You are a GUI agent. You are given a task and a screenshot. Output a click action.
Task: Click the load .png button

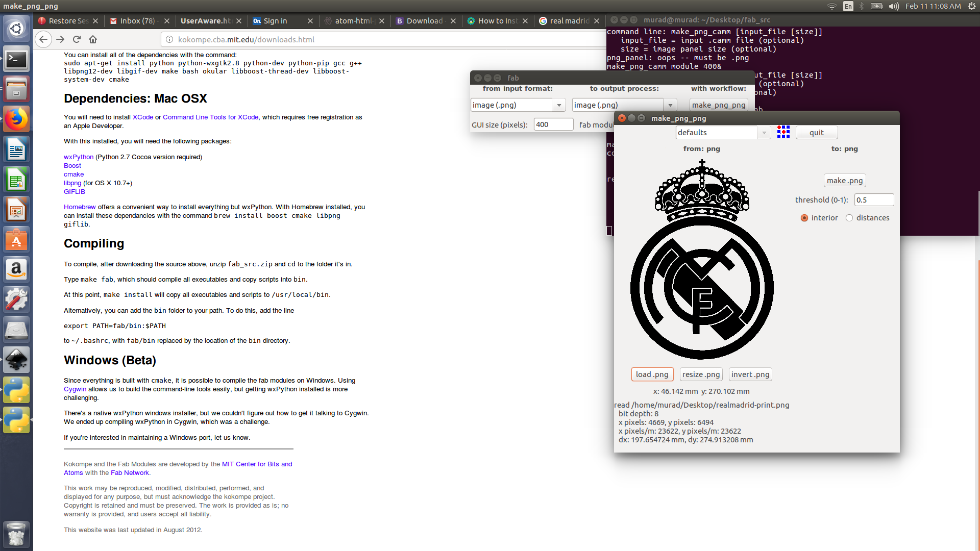coord(652,374)
